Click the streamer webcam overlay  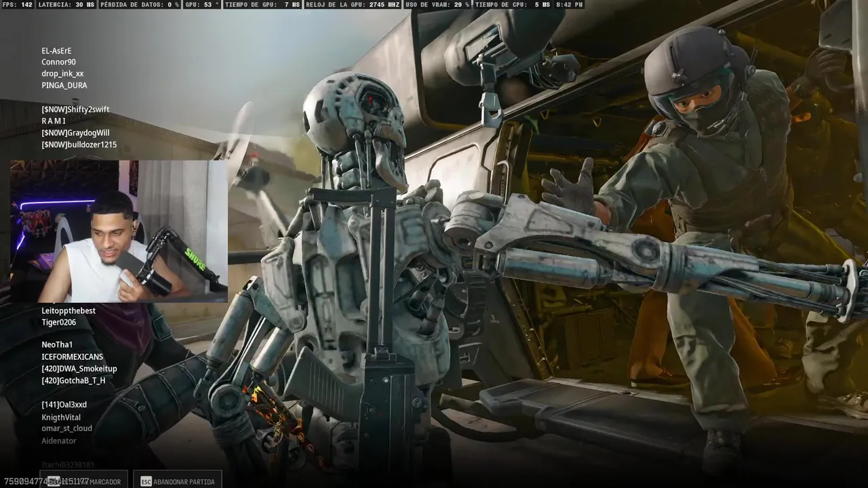119,231
